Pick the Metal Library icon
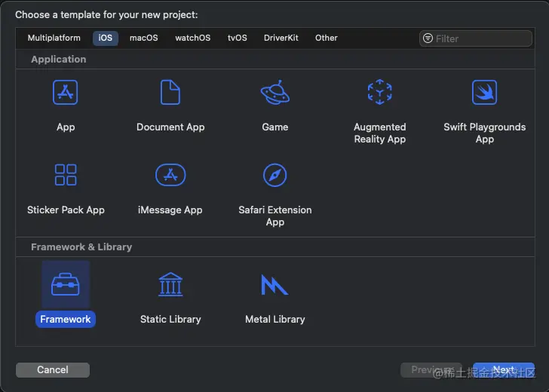This screenshot has height=392, width=549. (x=274, y=284)
